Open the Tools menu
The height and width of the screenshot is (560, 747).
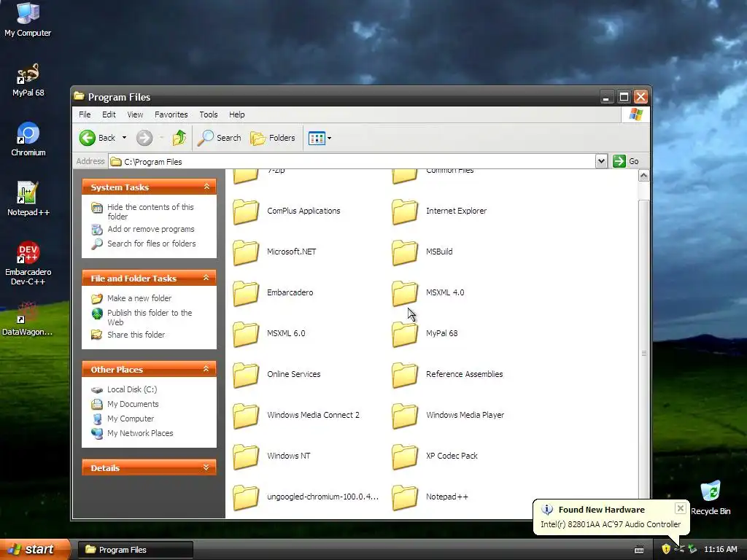[x=208, y=114]
